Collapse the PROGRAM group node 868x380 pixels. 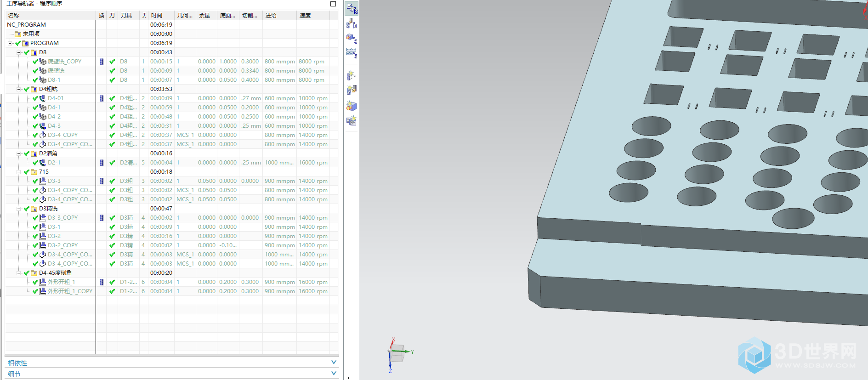(x=10, y=43)
